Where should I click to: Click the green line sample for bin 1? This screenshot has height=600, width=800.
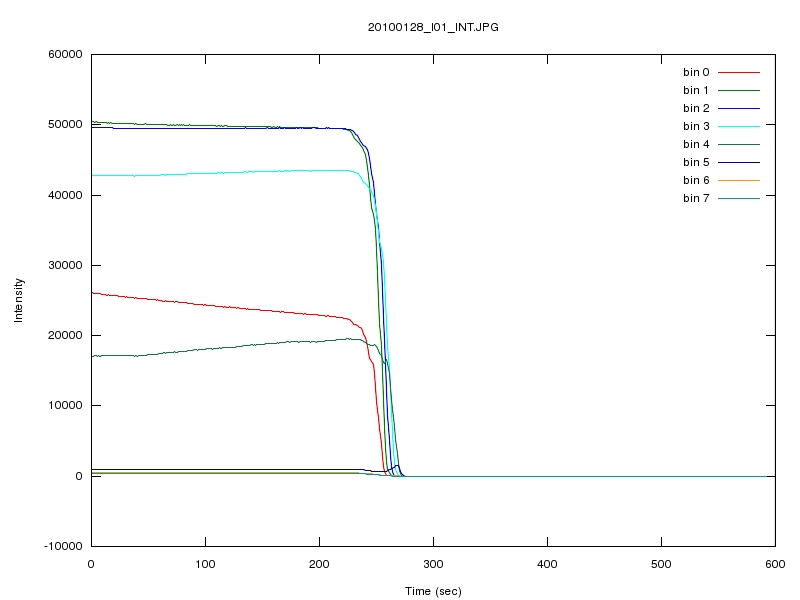[x=739, y=90]
